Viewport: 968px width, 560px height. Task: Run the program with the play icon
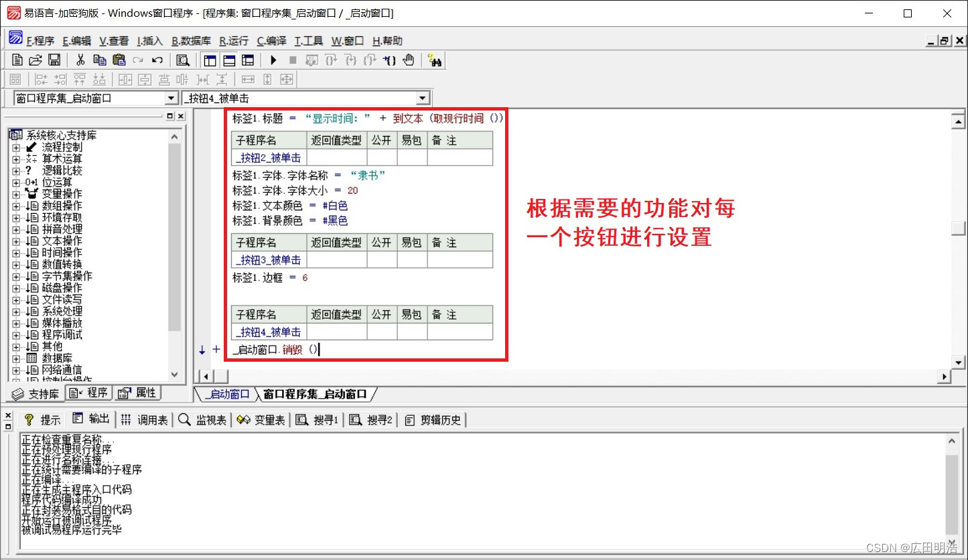pyautogui.click(x=273, y=60)
